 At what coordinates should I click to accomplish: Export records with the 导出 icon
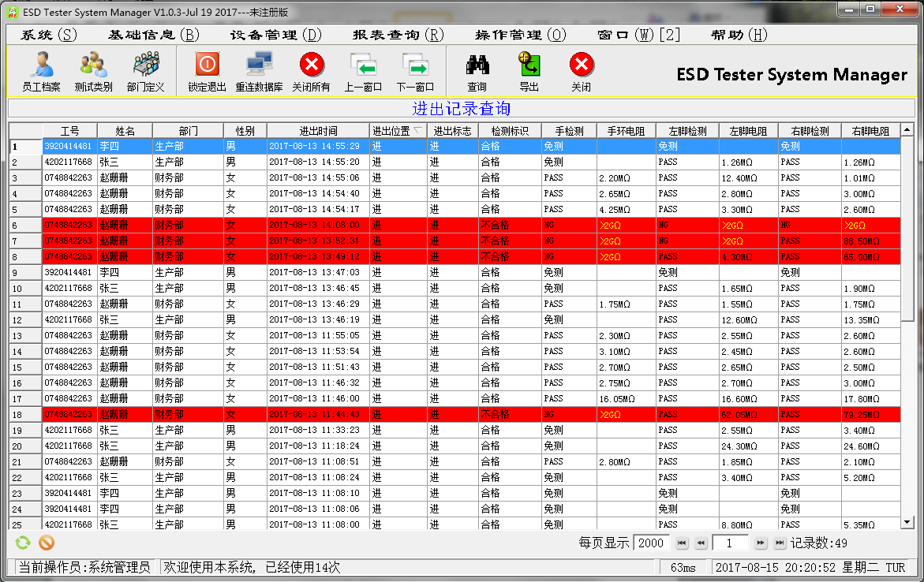tap(529, 71)
